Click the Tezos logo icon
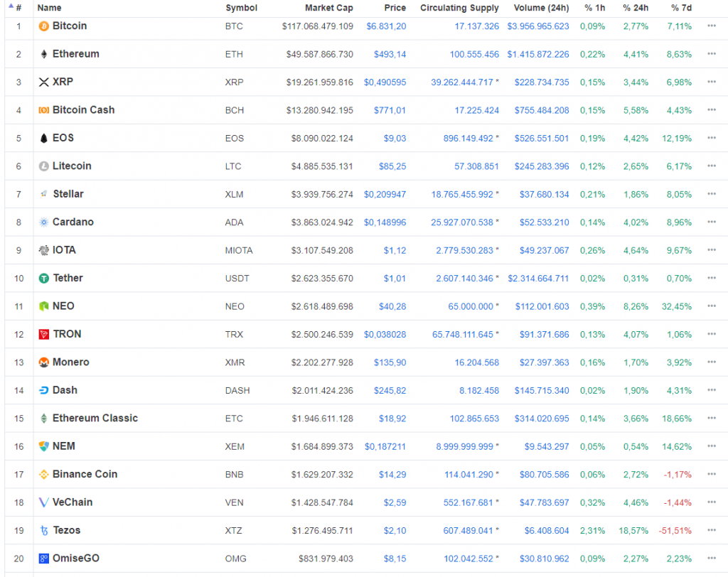The image size is (728, 577). [44, 531]
